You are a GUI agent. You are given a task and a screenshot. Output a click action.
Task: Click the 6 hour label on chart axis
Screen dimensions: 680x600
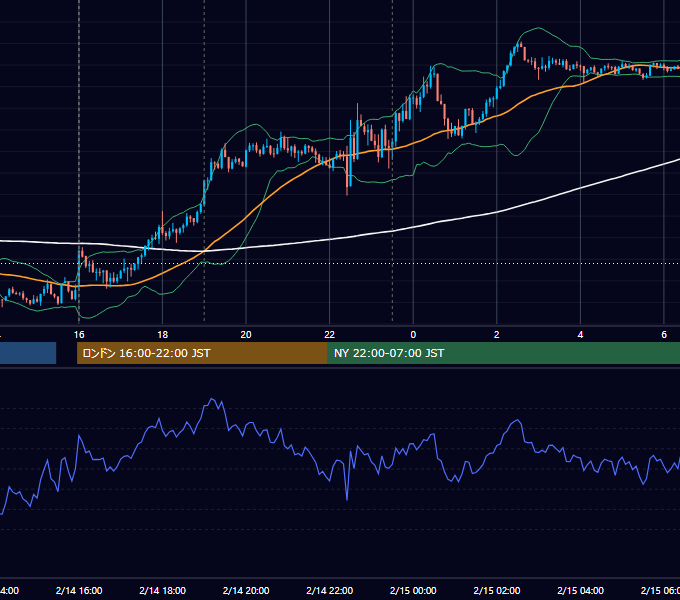click(664, 335)
